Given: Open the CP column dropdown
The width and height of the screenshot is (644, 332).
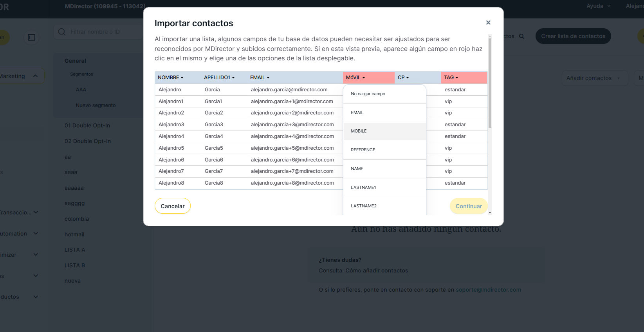Looking at the screenshot, I should point(403,78).
